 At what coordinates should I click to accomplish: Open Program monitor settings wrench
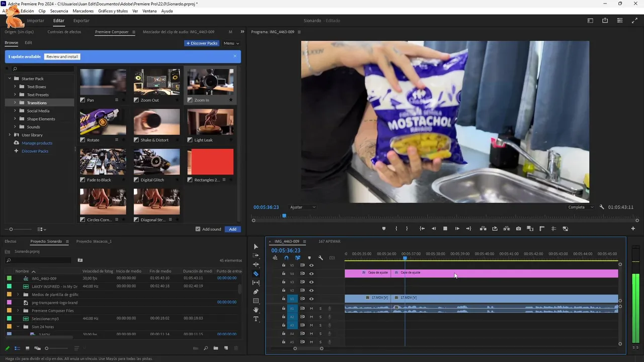tap(602, 207)
